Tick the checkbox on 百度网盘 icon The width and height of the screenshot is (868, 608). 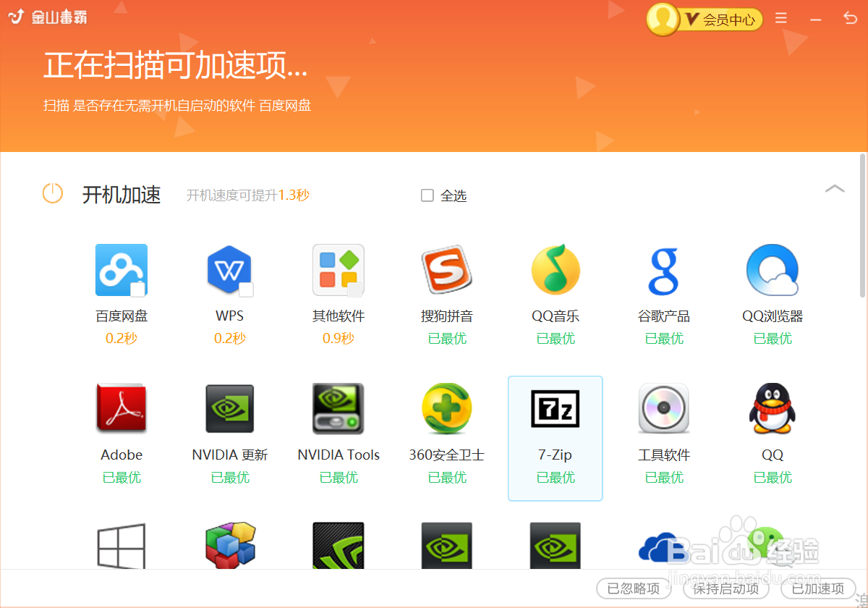coord(137,290)
